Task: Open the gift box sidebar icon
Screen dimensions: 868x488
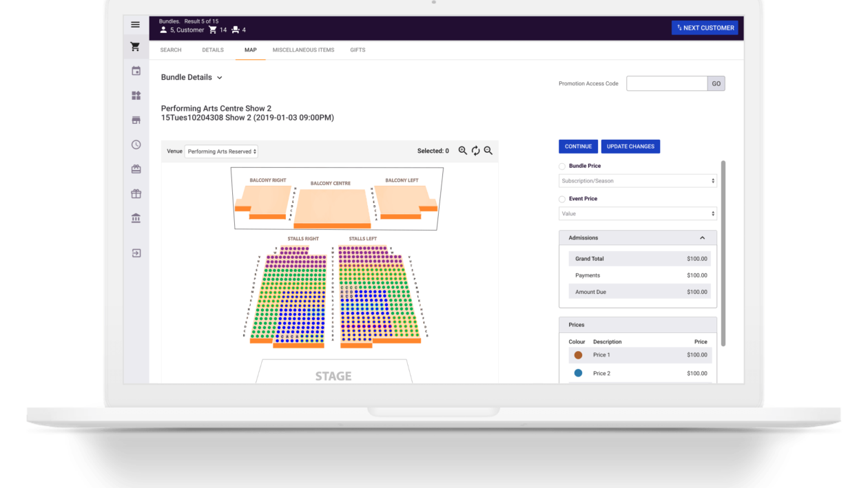Action: (x=136, y=194)
